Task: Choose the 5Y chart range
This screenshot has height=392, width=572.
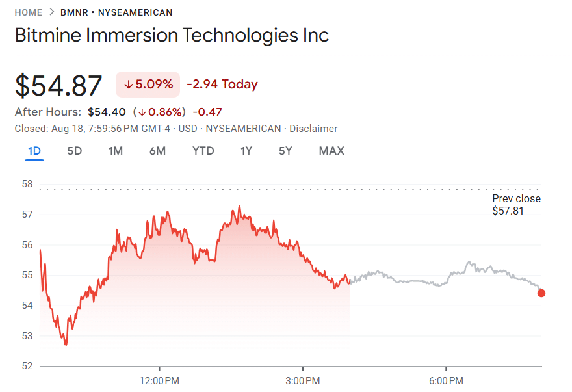Action: (285, 151)
